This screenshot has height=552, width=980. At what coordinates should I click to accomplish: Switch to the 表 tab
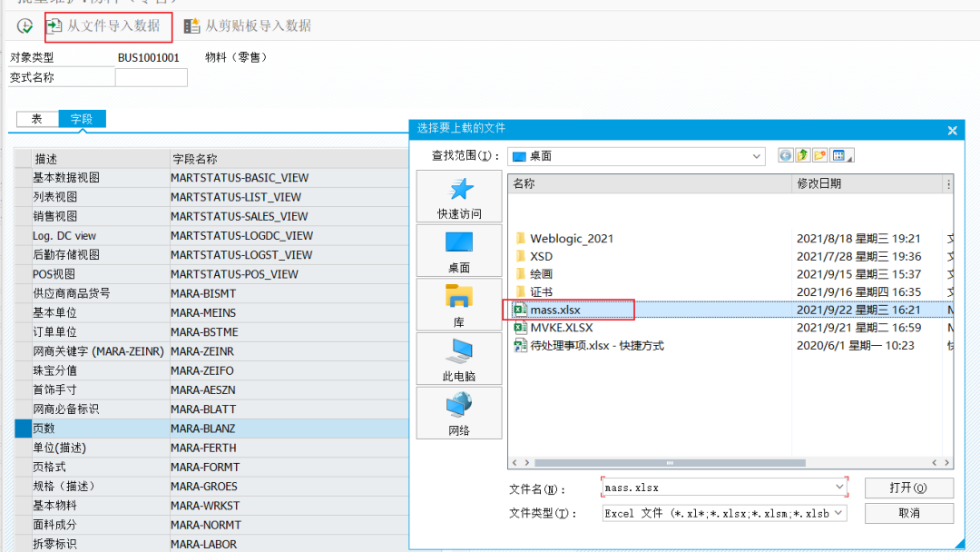coord(37,119)
